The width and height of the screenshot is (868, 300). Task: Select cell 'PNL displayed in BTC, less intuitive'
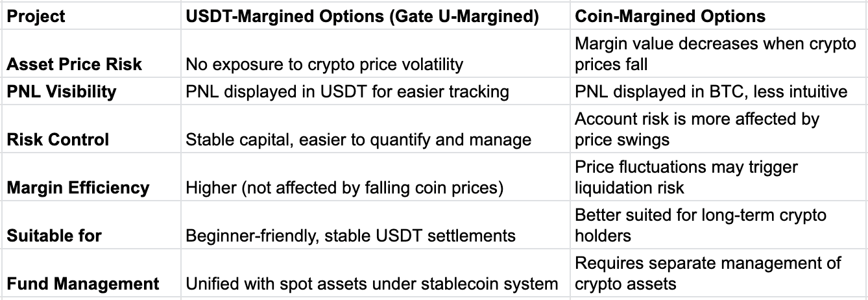click(719, 92)
